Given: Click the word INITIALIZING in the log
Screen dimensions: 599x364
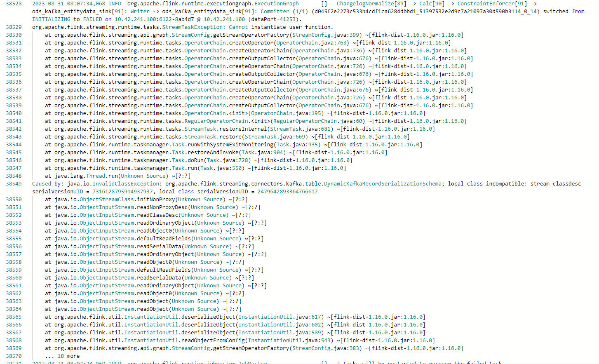Looking at the screenshot, I should coord(51,19).
